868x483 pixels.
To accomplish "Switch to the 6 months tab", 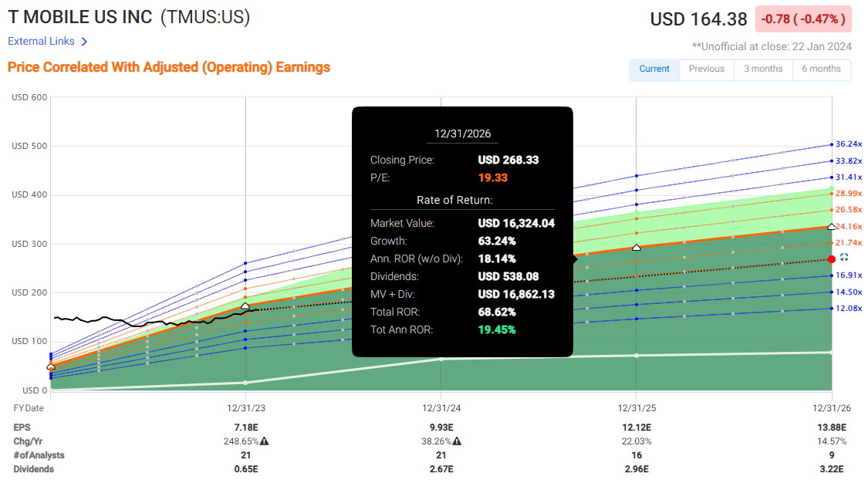I will click(821, 69).
